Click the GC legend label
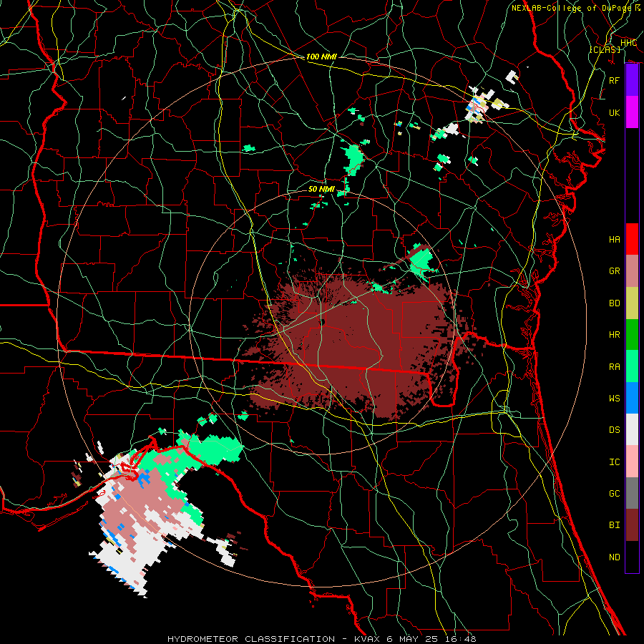The image size is (644, 644). tap(615, 494)
